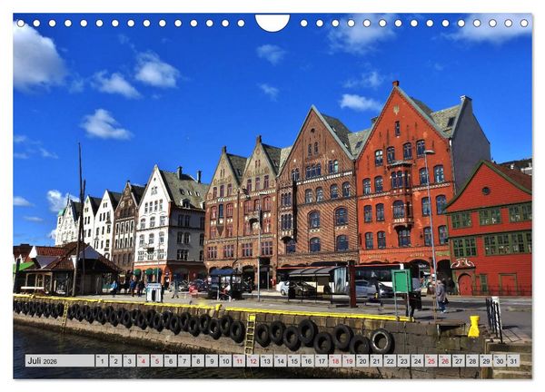Select calendar day 7
The width and height of the screenshot is (545, 392).
click(x=184, y=361)
